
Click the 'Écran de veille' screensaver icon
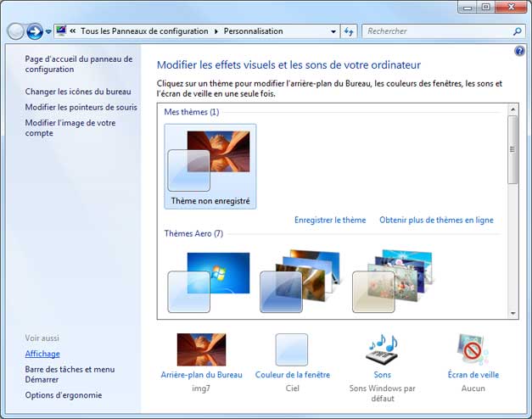[x=473, y=349]
